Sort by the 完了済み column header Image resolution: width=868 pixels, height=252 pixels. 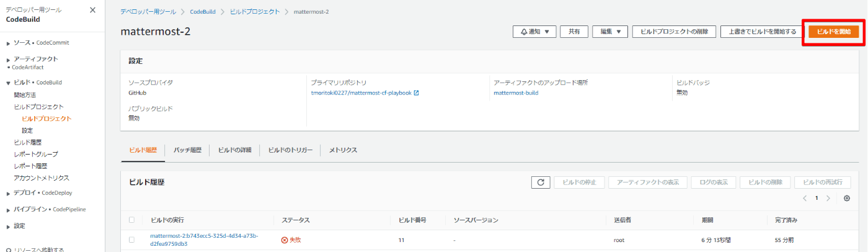pyautogui.click(x=787, y=220)
